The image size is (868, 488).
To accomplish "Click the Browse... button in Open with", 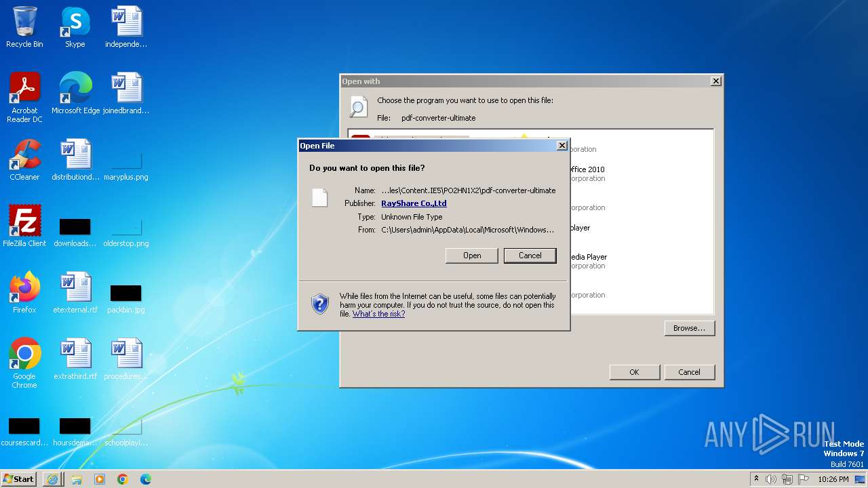I will (x=690, y=328).
